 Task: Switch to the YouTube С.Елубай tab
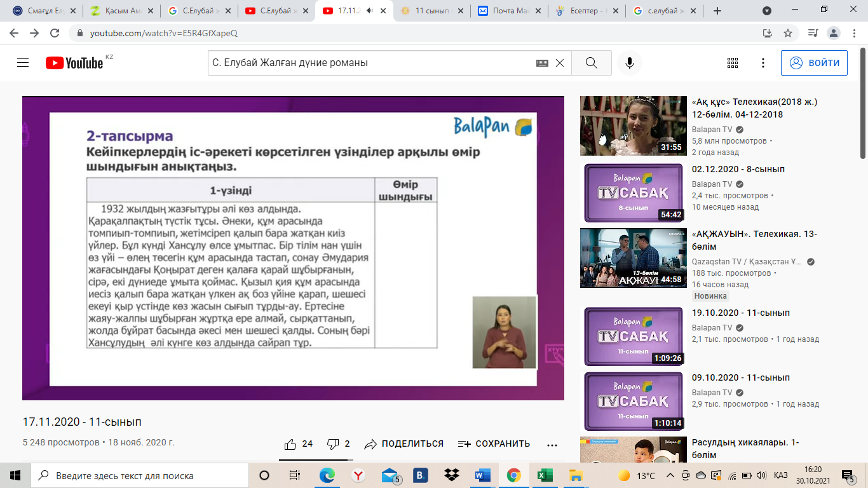(276, 11)
